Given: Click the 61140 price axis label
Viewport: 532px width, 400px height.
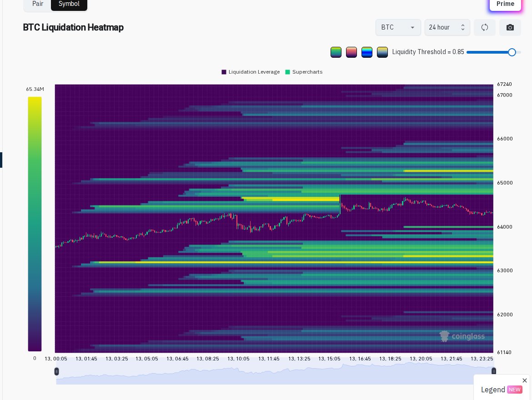Looking at the screenshot, I should [504, 353].
